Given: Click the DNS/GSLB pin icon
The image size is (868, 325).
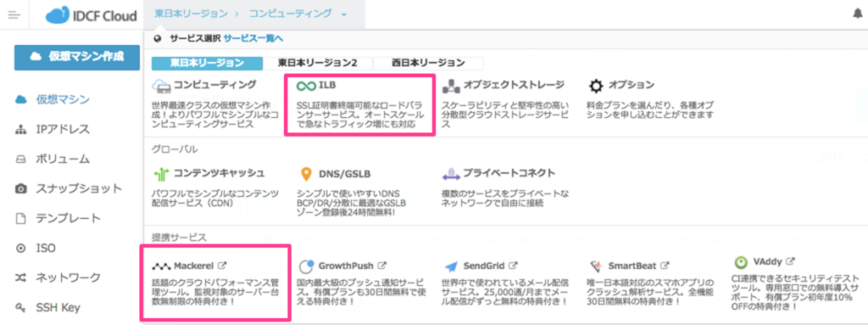Looking at the screenshot, I should click(305, 174).
